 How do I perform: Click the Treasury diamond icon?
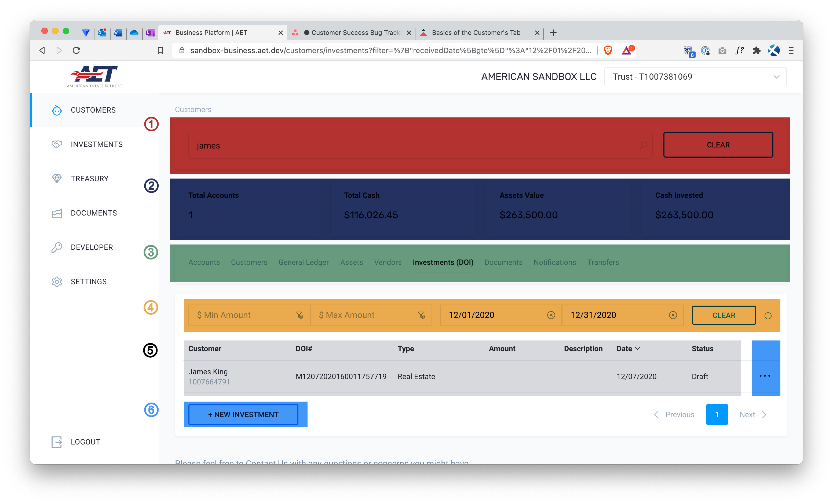[x=57, y=179]
